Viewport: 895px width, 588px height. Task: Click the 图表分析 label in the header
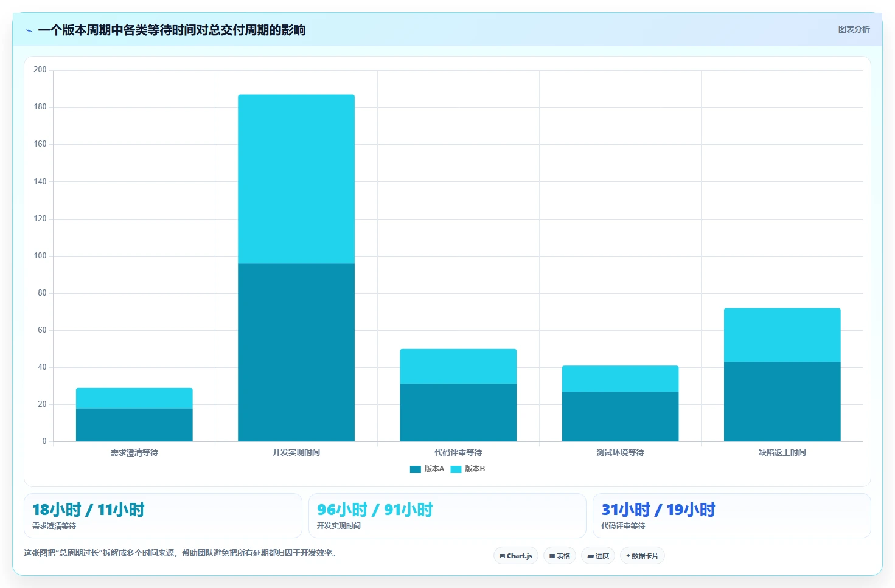tap(854, 29)
